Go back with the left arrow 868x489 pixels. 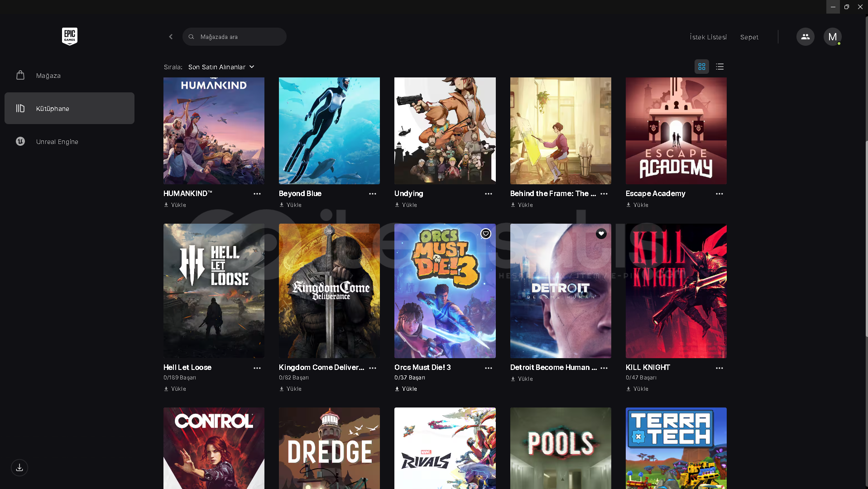tap(171, 37)
